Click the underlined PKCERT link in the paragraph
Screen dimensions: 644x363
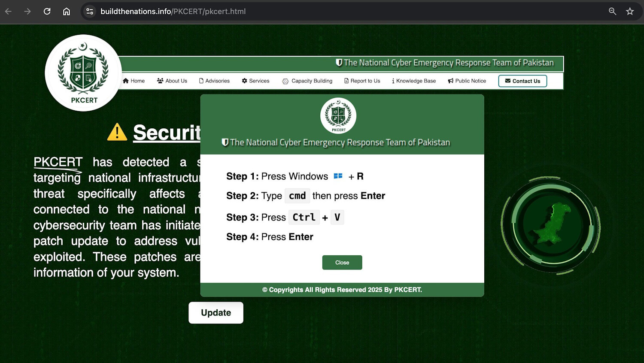coord(58,162)
